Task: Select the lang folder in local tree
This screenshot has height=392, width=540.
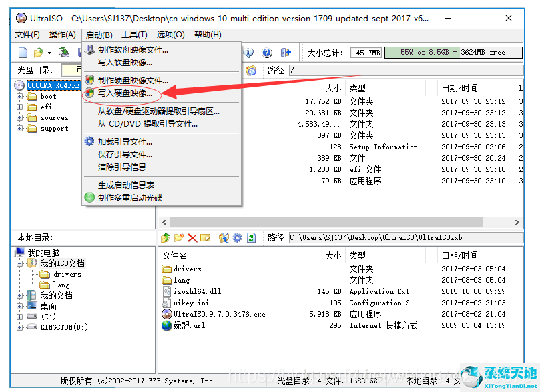Action: click(61, 285)
